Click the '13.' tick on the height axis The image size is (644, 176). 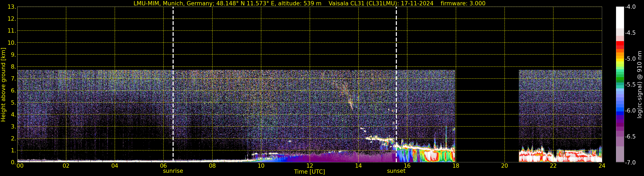[x=12, y=7]
